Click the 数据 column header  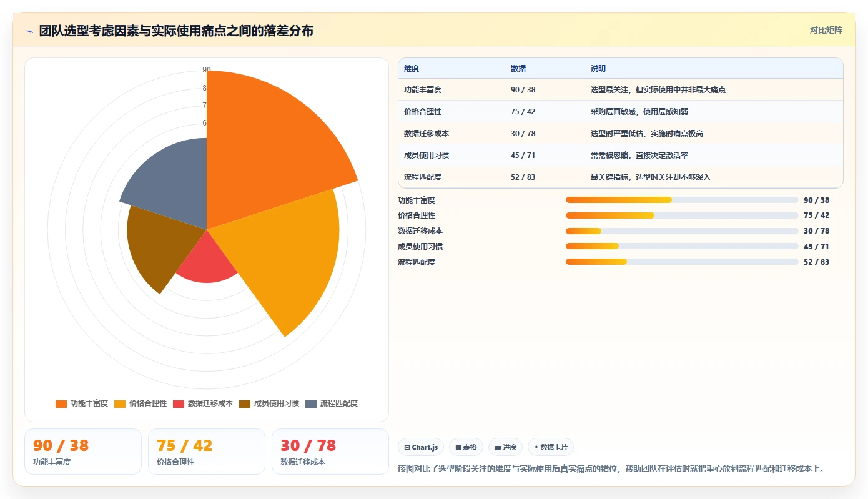(518, 69)
